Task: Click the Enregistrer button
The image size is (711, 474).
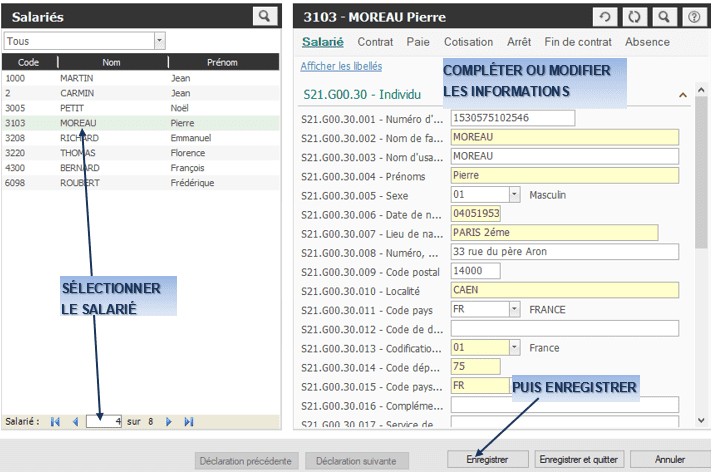Action: coord(489,460)
